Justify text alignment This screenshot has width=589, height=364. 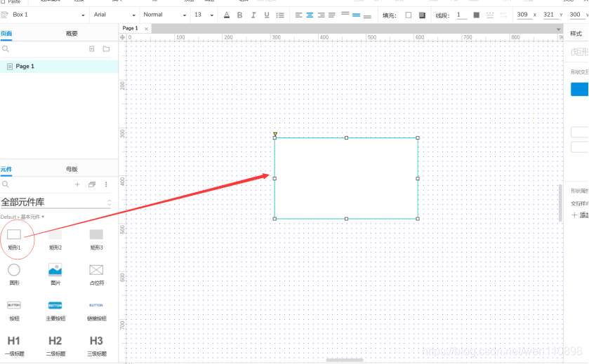click(x=332, y=15)
